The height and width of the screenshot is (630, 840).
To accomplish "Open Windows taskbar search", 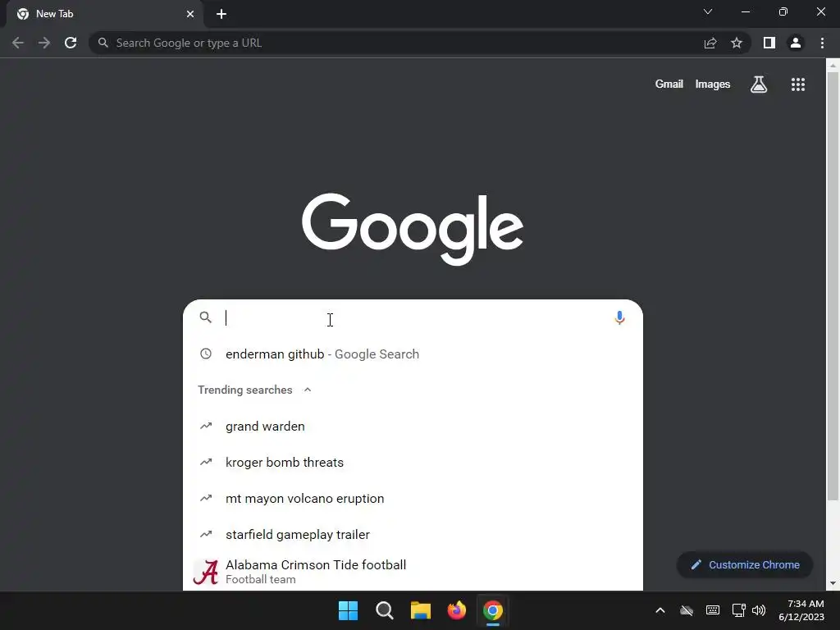I will pos(384,610).
